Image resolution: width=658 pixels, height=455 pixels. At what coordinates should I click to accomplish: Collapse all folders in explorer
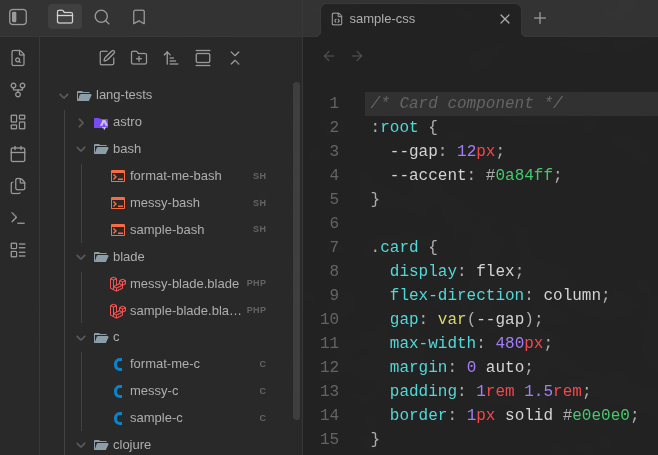[235, 58]
